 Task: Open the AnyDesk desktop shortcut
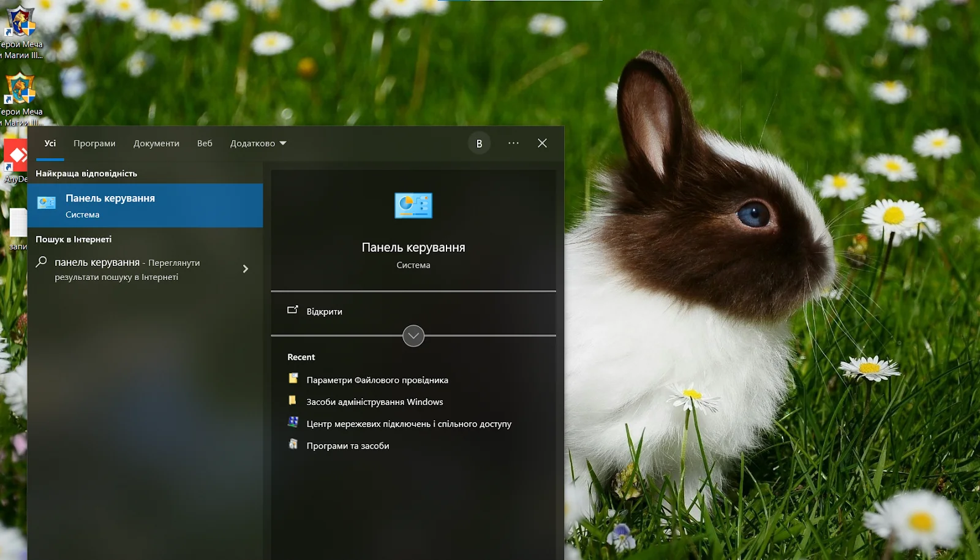click(15, 161)
